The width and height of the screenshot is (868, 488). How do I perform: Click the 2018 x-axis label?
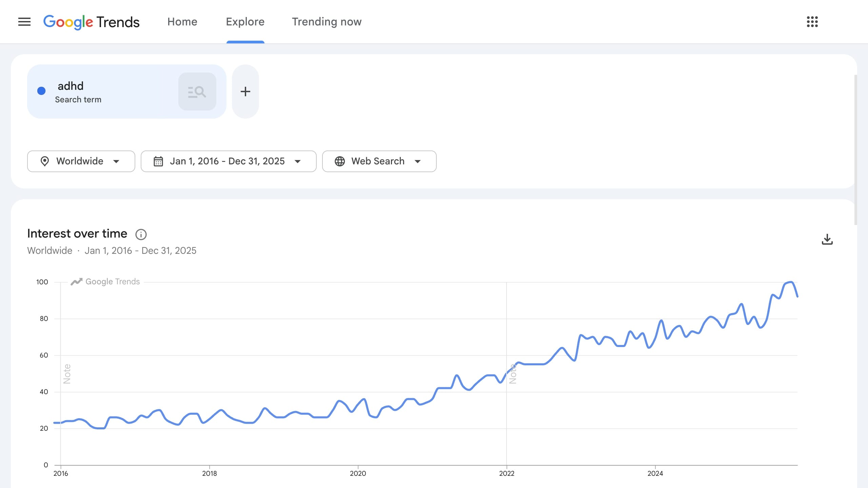pyautogui.click(x=209, y=473)
